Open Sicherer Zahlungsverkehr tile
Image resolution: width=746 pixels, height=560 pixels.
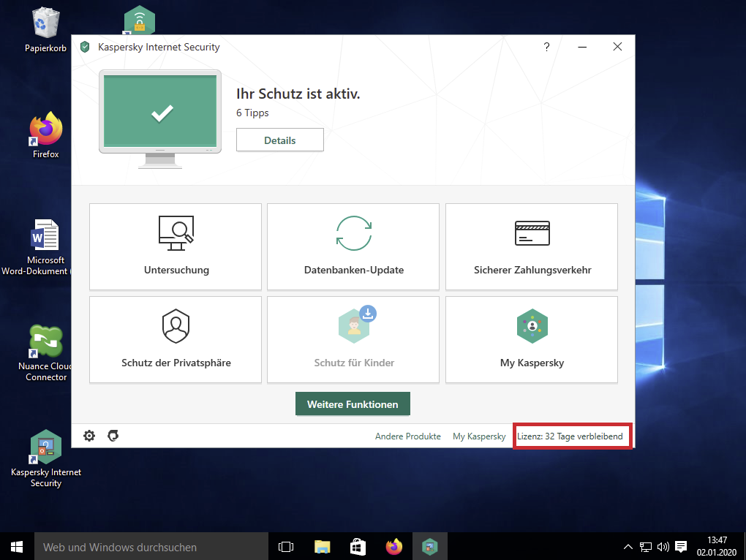pos(532,246)
